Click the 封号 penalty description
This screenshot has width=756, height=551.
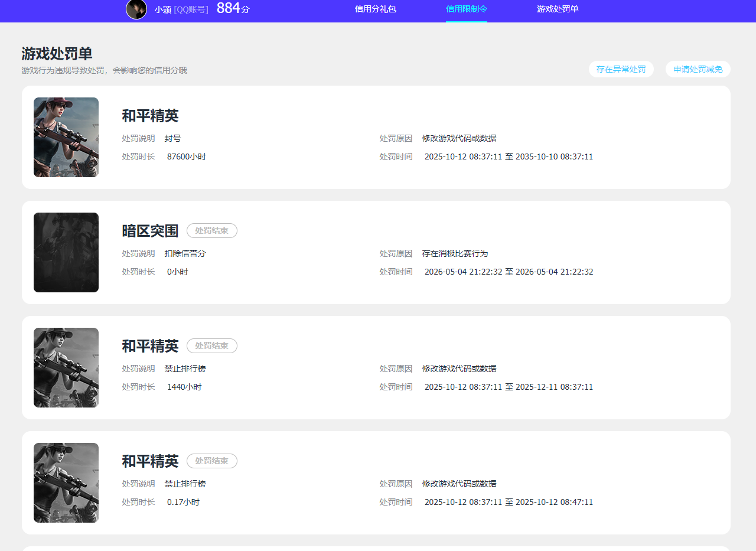tap(173, 138)
